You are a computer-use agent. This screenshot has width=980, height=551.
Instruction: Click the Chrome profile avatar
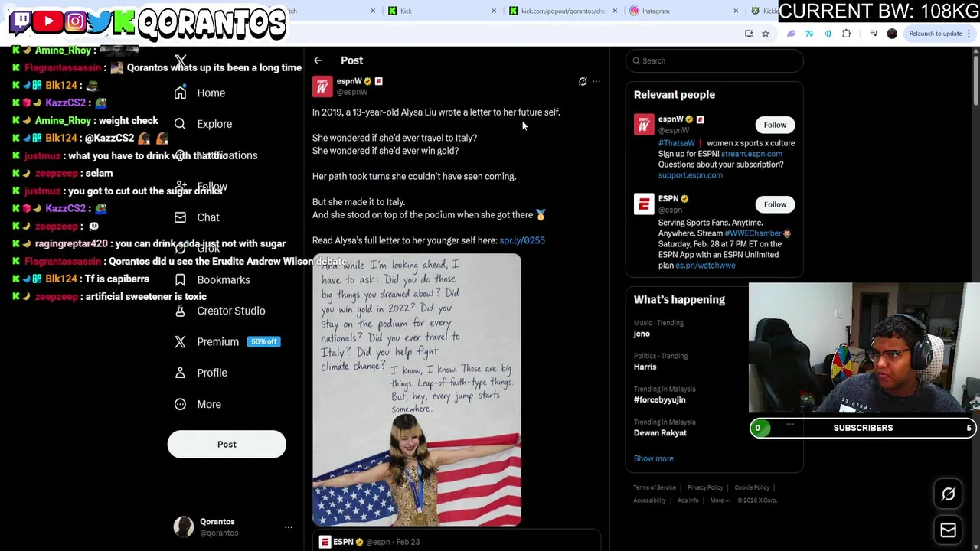(x=892, y=34)
